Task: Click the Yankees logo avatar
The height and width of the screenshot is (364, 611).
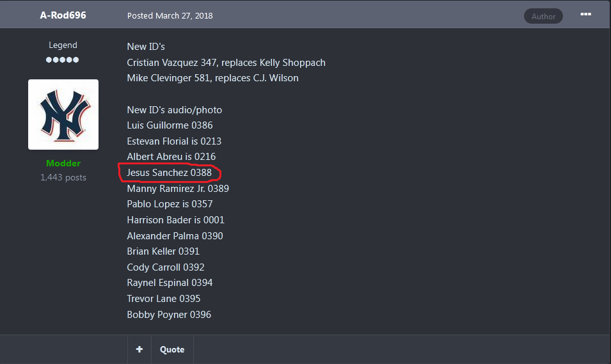Action: click(x=63, y=115)
